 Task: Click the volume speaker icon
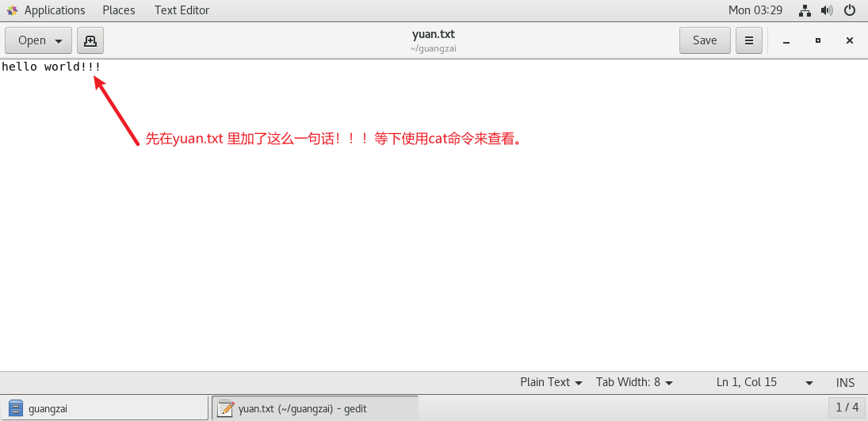coord(827,10)
